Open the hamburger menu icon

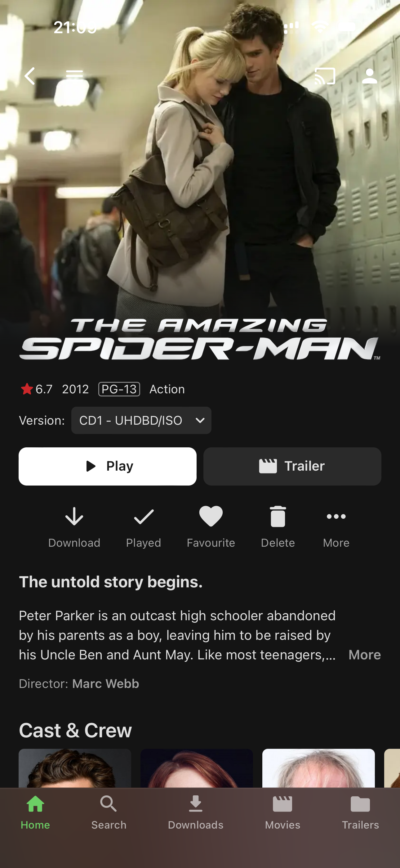click(x=74, y=74)
